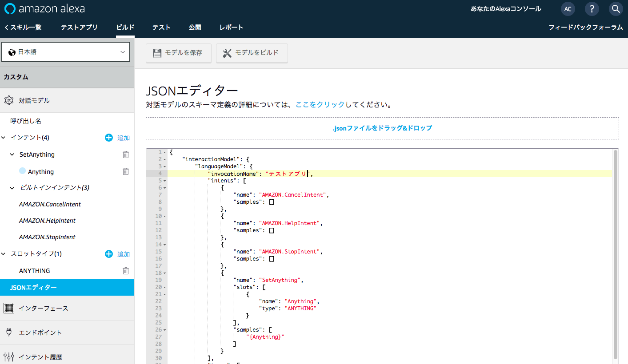Image resolution: width=628 pixels, height=364 pixels.
Task: Click the plus icon to add intent
Action: (109, 138)
